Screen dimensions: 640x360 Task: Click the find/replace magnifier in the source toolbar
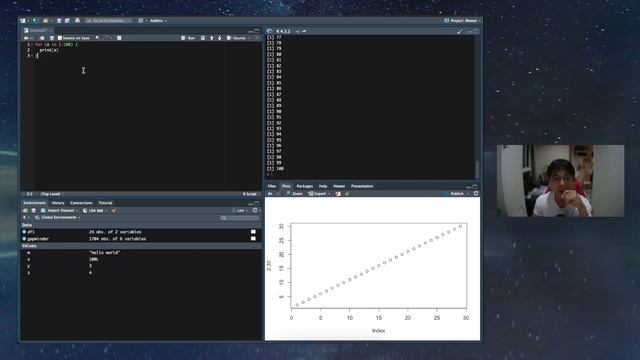pos(97,38)
